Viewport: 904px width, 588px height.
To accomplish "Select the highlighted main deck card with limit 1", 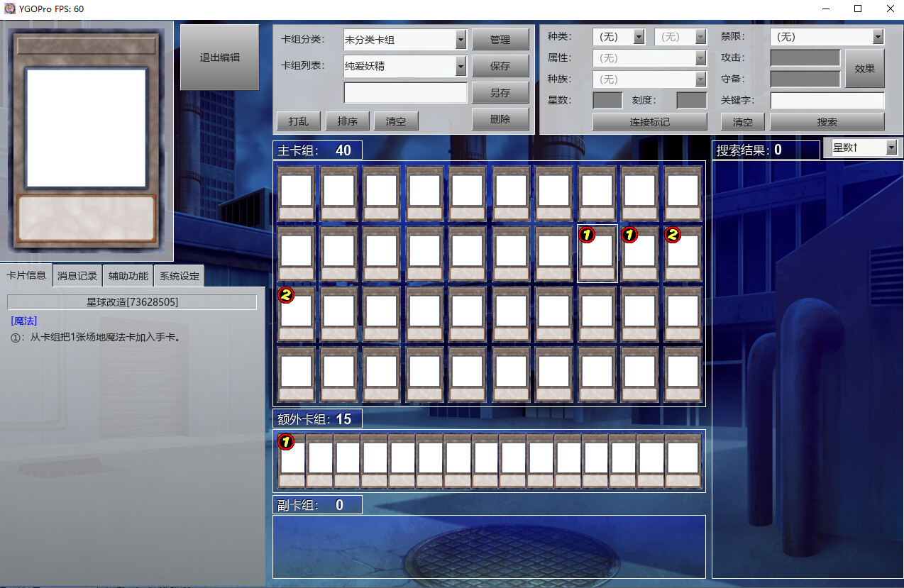I will [597, 254].
